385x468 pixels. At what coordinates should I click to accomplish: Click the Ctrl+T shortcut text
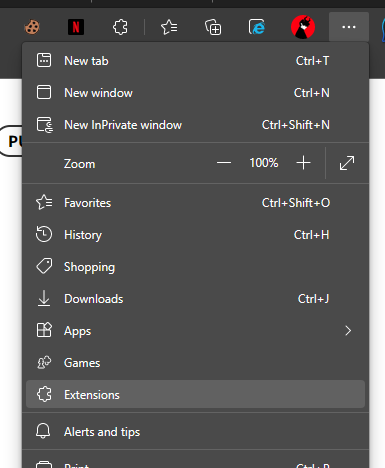coord(312,61)
